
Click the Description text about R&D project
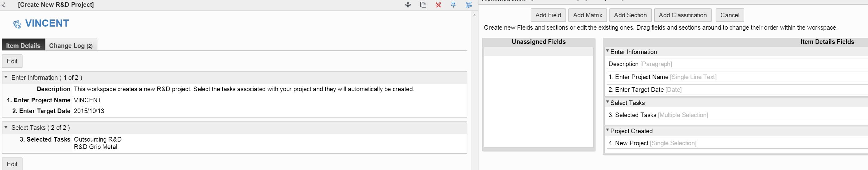pyautogui.click(x=244, y=89)
